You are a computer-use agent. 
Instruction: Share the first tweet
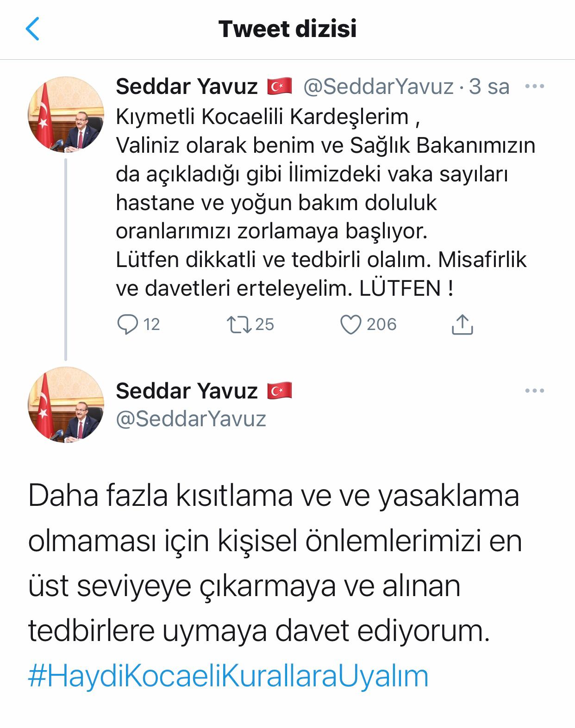462,324
